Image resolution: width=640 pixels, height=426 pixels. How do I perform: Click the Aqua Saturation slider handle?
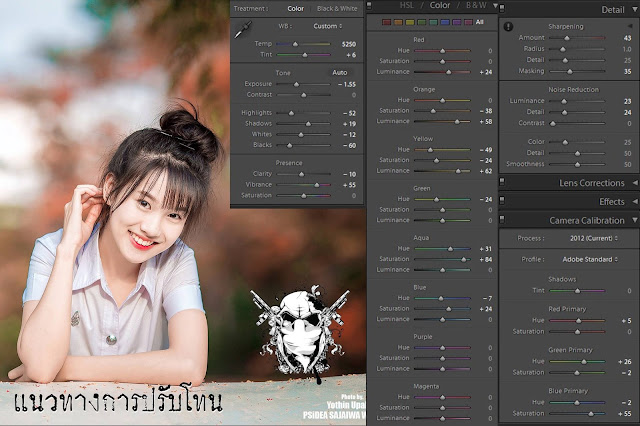tap(464, 260)
